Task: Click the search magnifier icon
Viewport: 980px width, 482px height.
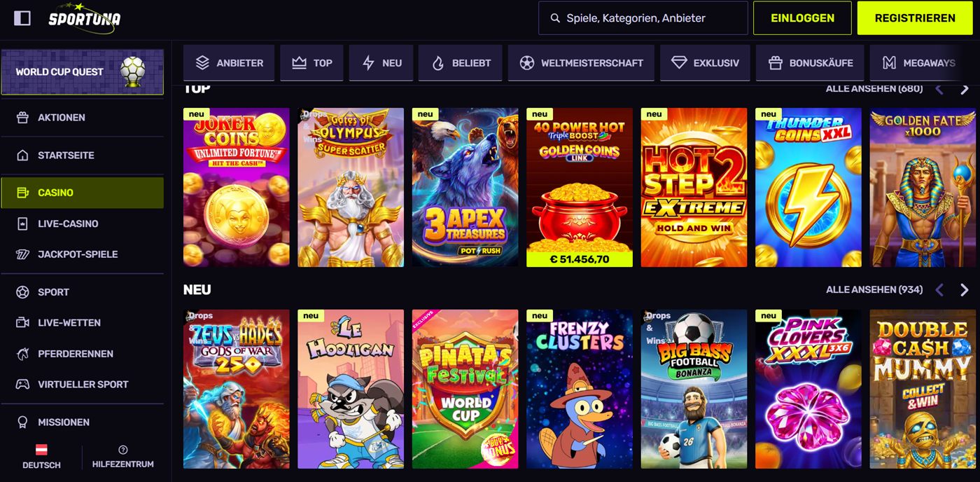Action: [x=556, y=18]
